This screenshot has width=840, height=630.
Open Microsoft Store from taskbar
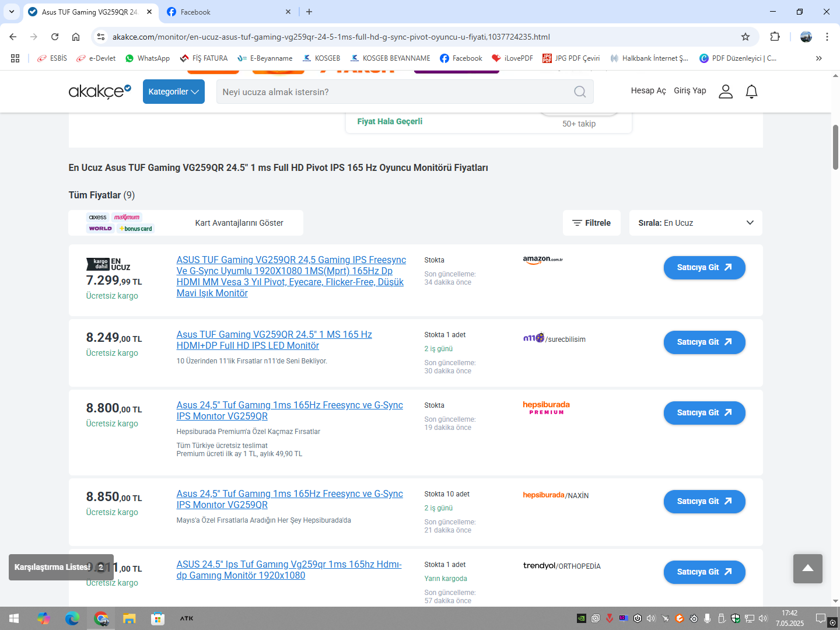(x=157, y=618)
